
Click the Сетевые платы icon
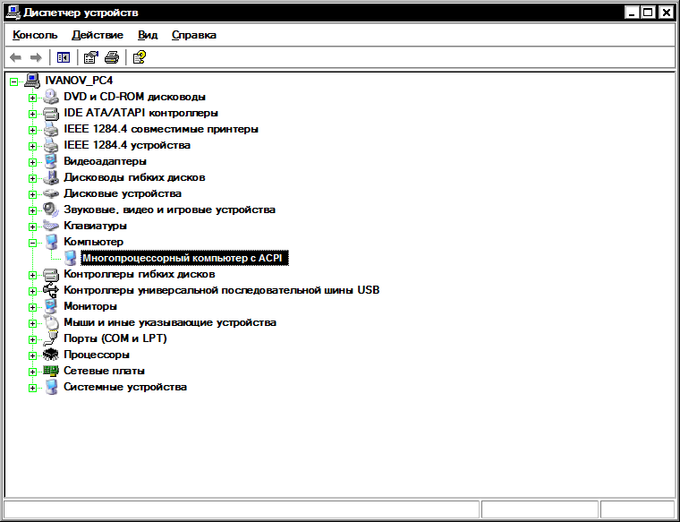click(51, 371)
